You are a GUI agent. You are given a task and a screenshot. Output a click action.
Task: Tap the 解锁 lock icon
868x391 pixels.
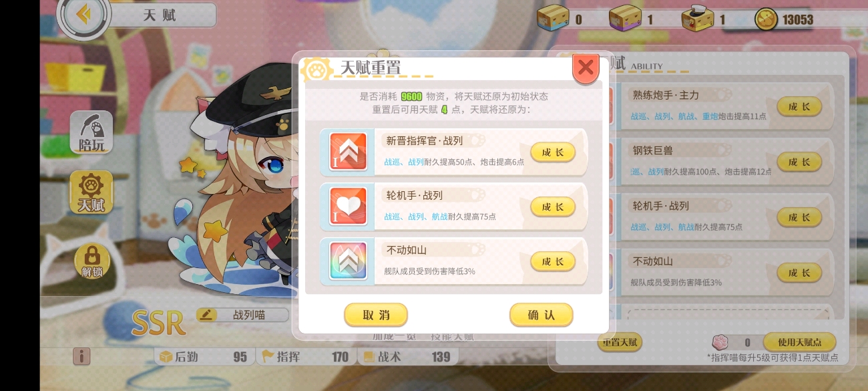[91, 261]
